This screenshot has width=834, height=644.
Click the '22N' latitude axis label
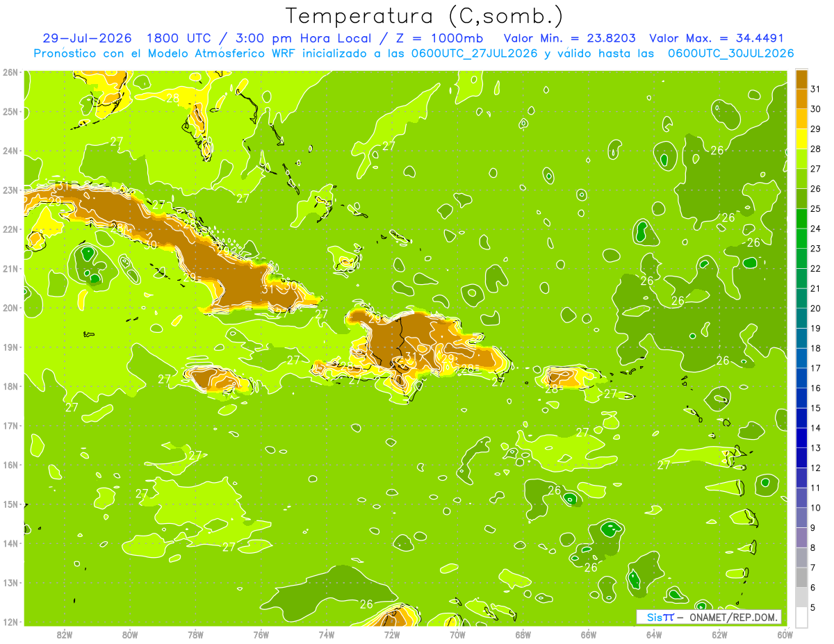coord(10,229)
